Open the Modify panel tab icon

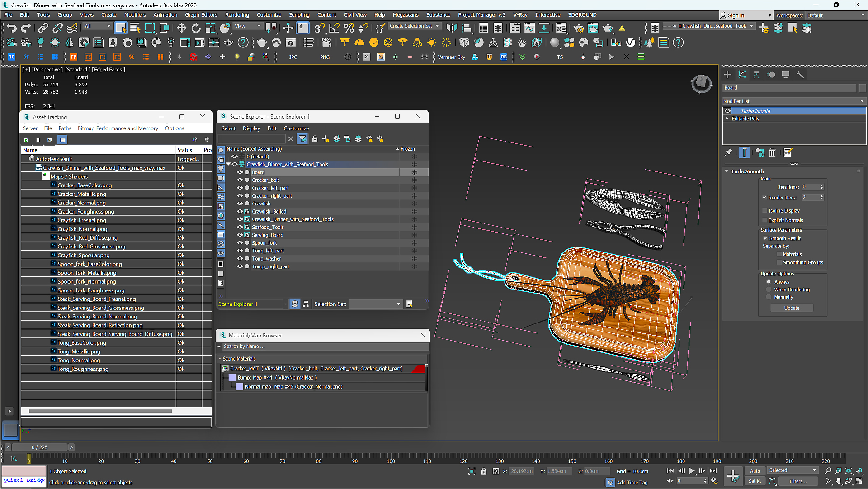pos(742,75)
